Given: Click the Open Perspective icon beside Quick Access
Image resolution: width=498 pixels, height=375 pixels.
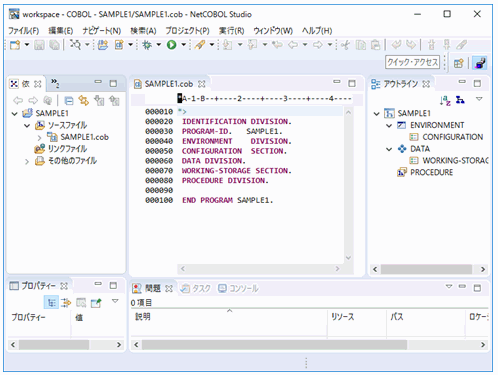Looking at the screenshot, I should click(459, 63).
